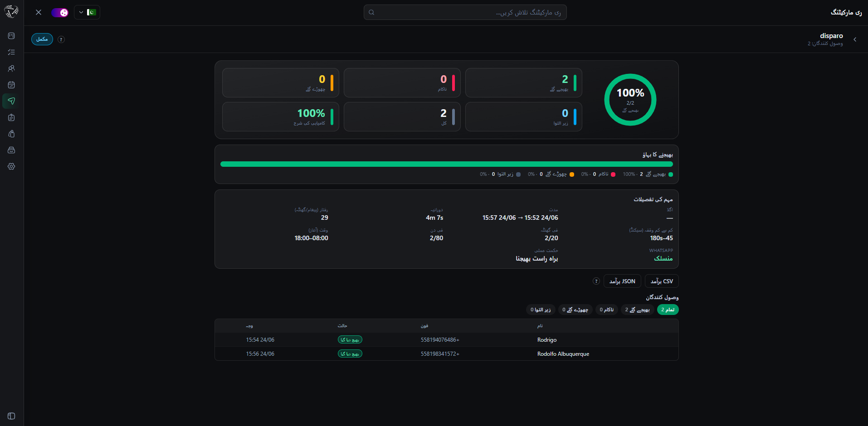Open the contacts people icon in sidebar
This screenshot has height=426, width=868.
click(11, 68)
